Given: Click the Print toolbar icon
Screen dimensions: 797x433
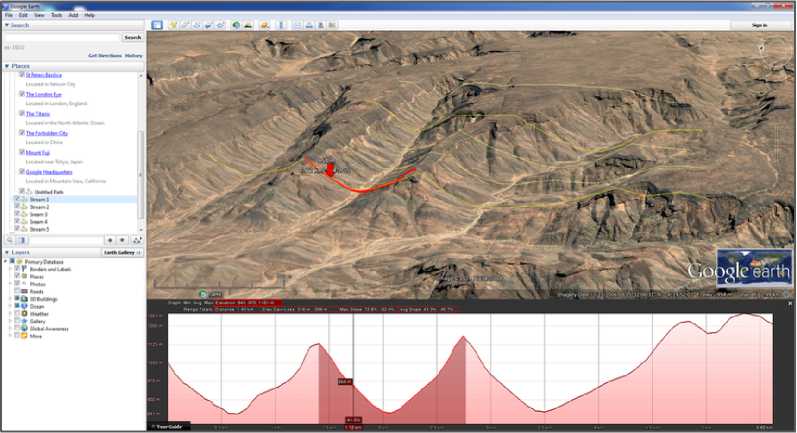Looking at the screenshot, I should click(x=309, y=25).
